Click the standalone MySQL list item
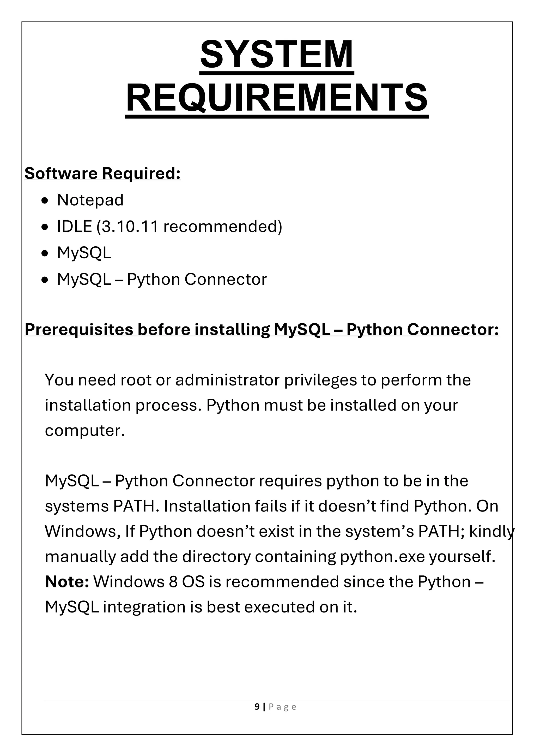 (x=84, y=253)
